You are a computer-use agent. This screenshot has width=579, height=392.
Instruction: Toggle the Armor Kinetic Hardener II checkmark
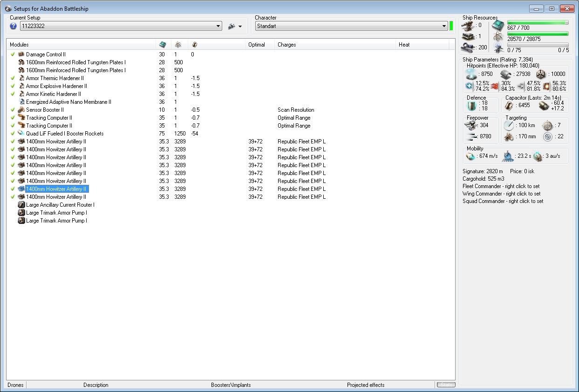pyautogui.click(x=13, y=94)
